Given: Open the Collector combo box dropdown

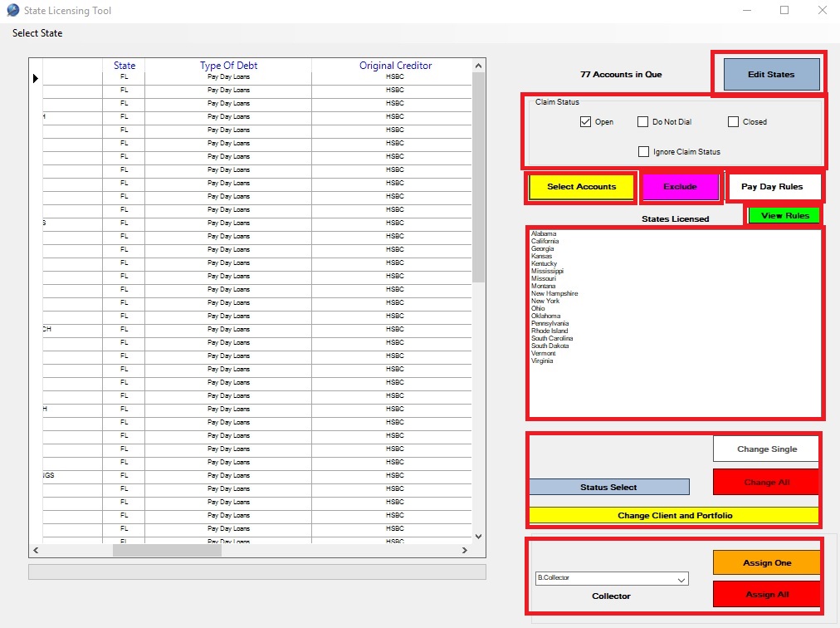Looking at the screenshot, I should (683, 579).
